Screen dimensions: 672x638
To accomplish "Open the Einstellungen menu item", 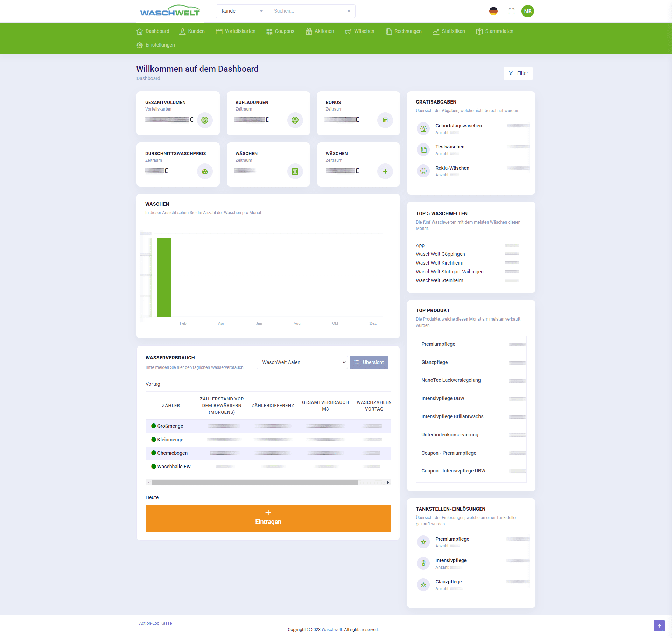I will (x=156, y=45).
